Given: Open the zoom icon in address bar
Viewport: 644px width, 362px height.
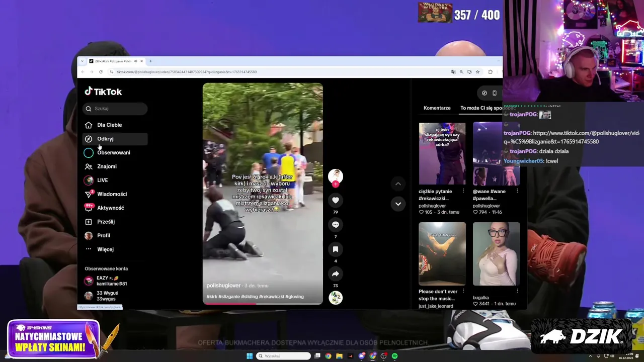Looking at the screenshot, I should coord(461,72).
